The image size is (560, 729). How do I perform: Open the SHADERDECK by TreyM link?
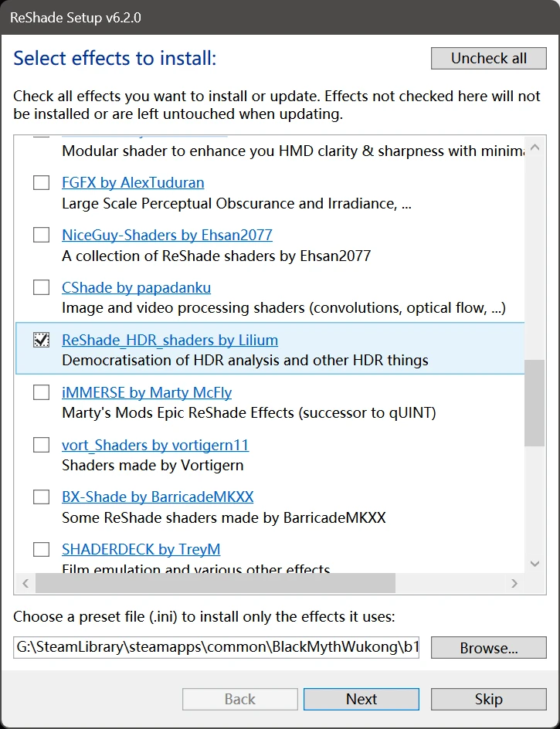coord(141,550)
